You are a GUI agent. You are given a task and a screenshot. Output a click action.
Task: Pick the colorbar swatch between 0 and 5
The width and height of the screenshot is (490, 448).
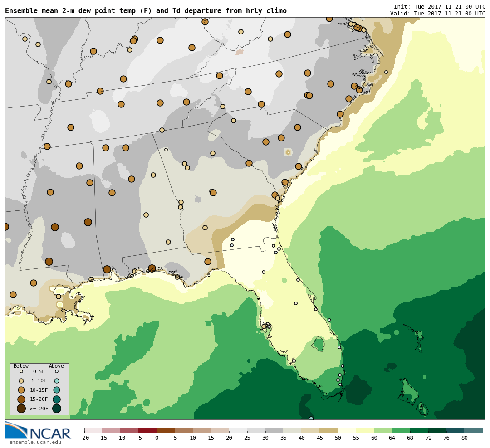click(x=166, y=430)
